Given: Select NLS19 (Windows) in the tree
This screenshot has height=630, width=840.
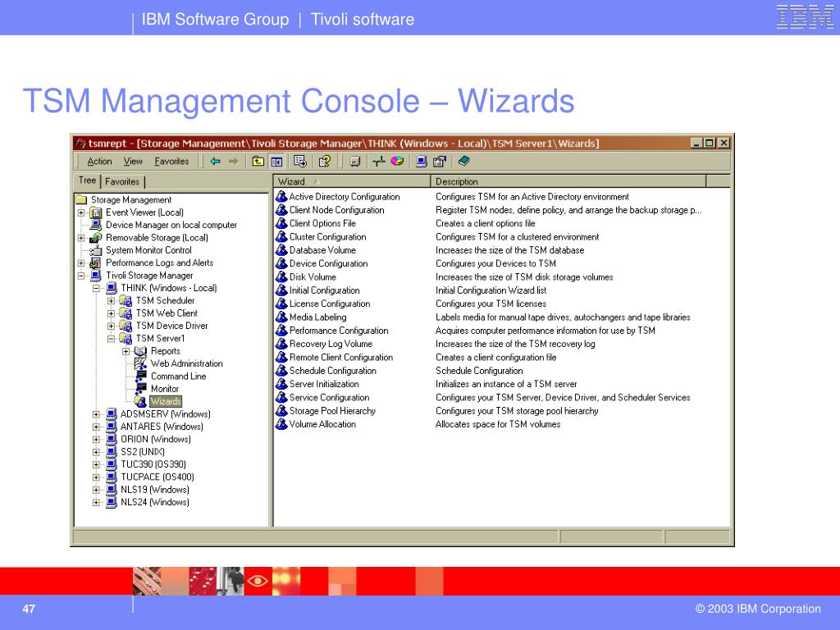Looking at the screenshot, I should click(x=155, y=490).
